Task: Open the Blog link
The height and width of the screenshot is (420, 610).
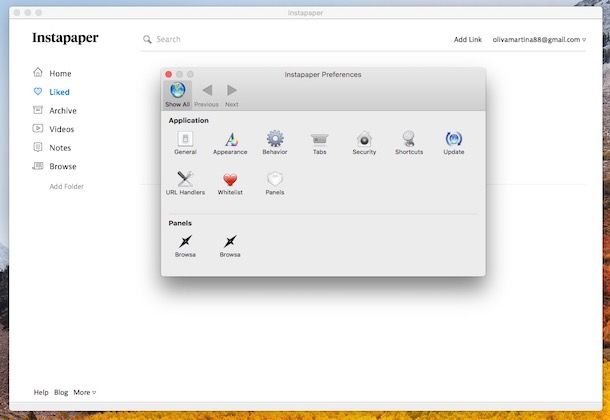Action: 61,392
